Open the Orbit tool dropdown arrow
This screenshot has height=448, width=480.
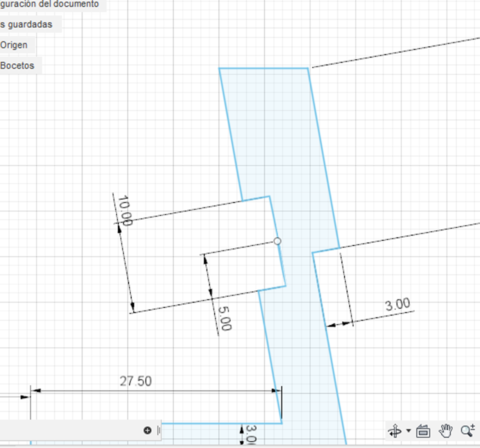click(x=408, y=430)
